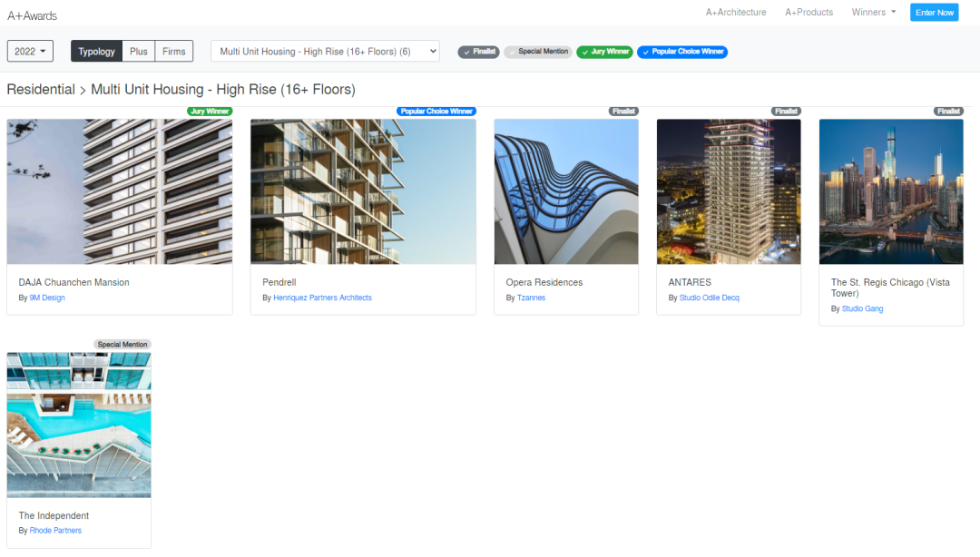Screen dimensions: 980x557
Task: Click the 9M Design firm link
Action: (47, 298)
